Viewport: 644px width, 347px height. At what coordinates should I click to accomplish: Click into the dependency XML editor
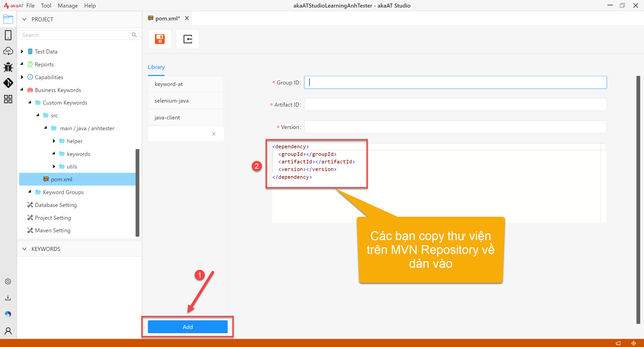[x=439, y=183]
